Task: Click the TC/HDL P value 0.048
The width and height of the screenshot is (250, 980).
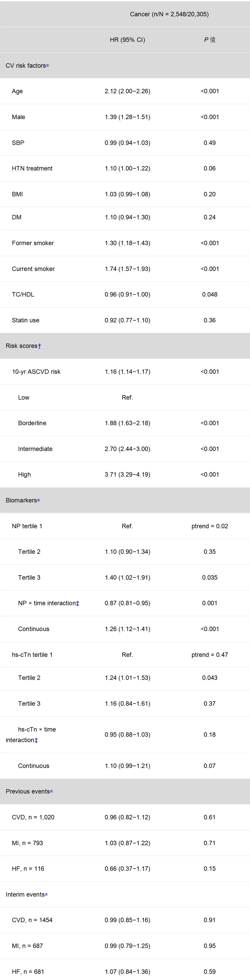Action: tap(209, 294)
